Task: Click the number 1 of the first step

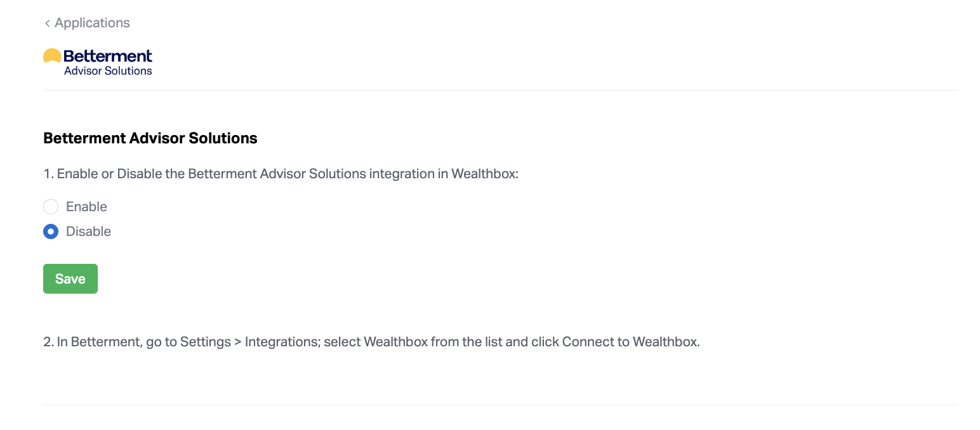Action: click(47, 174)
